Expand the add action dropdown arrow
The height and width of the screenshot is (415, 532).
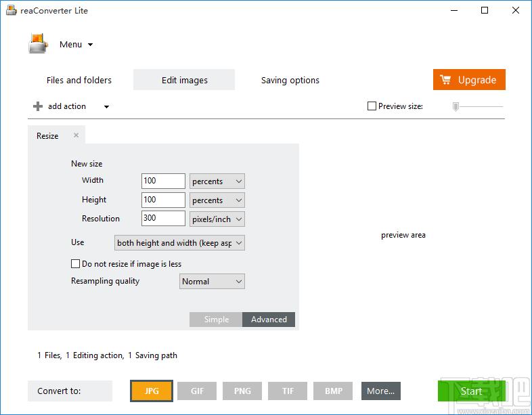click(x=106, y=106)
